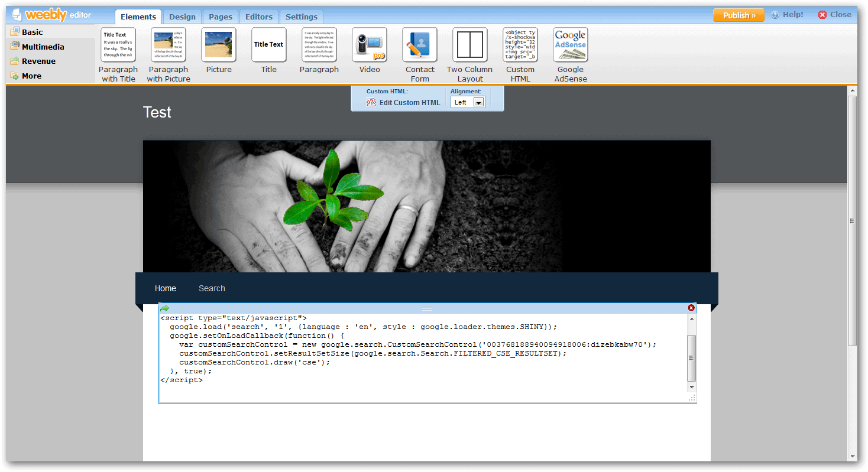Click the drag handle atop the HTML block
868x472 pixels.
pos(427,308)
